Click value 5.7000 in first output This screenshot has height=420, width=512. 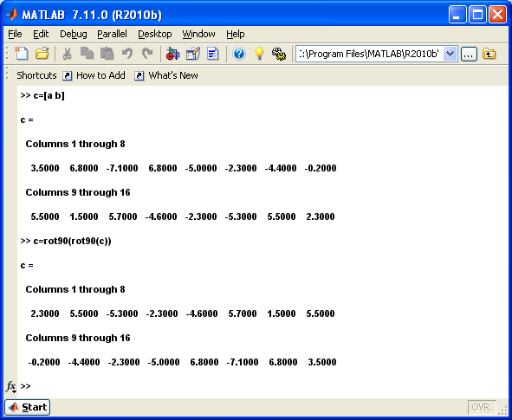tap(123, 216)
